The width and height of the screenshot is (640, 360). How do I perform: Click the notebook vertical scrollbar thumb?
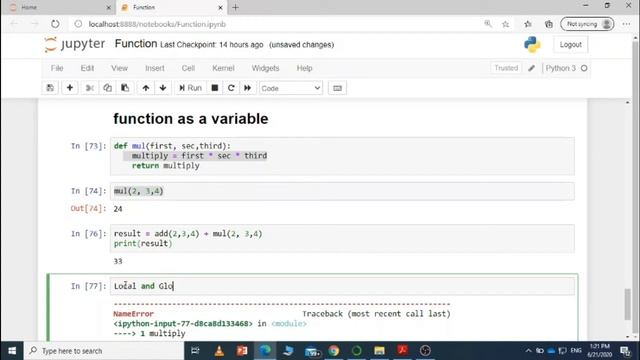coord(628,304)
